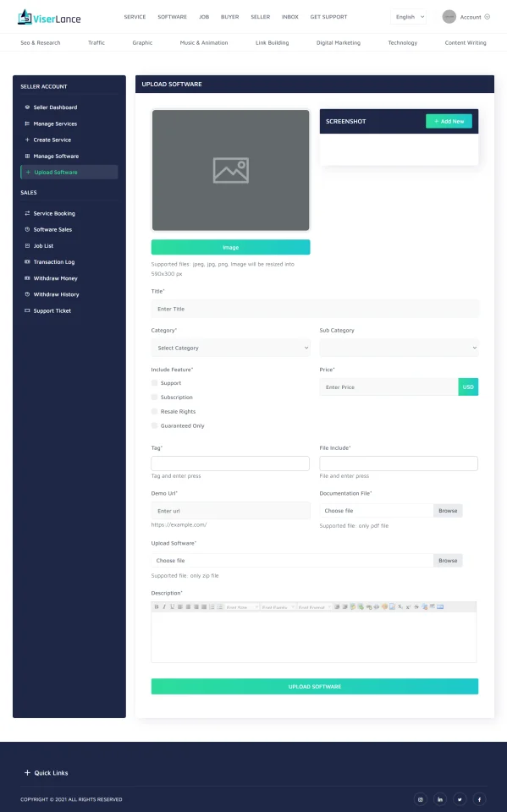Click the File Include input field
Screen dimensions: 507x812
click(399, 464)
